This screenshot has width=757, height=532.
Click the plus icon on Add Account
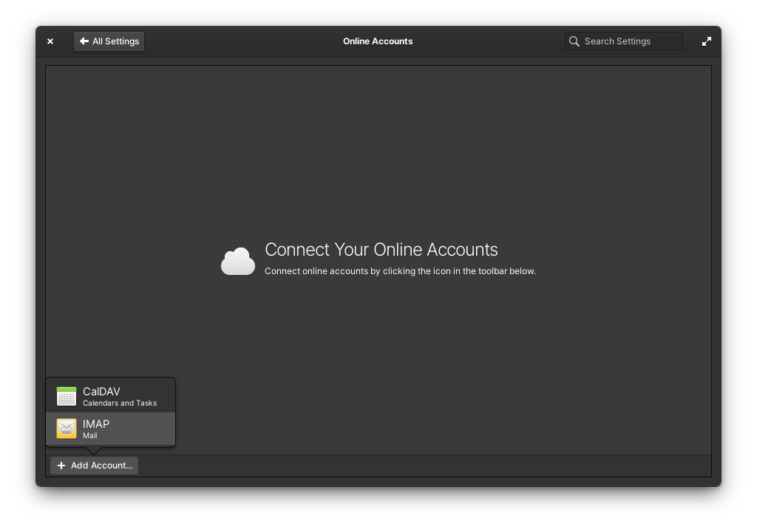pos(61,465)
